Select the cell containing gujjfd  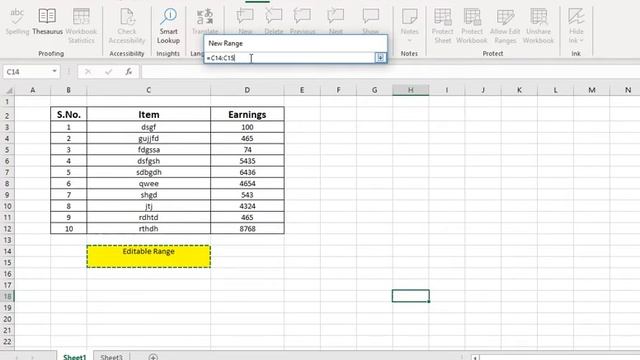[x=149, y=138]
